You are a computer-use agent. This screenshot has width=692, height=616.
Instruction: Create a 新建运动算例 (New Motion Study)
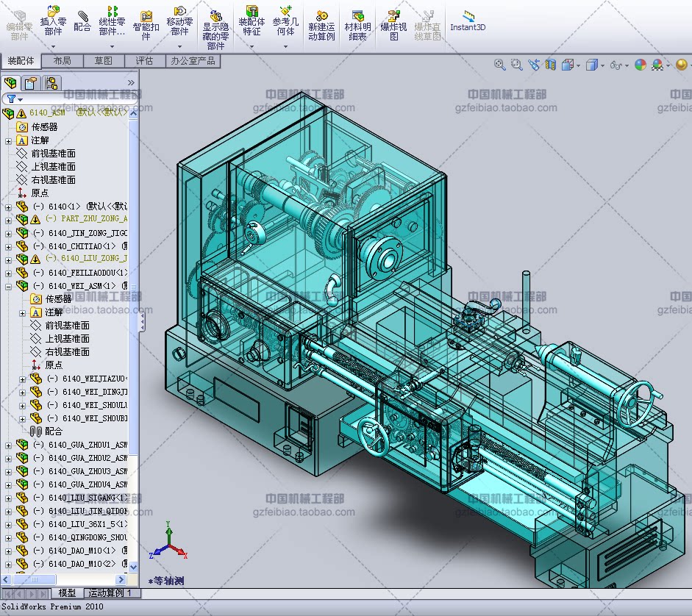pos(321,24)
